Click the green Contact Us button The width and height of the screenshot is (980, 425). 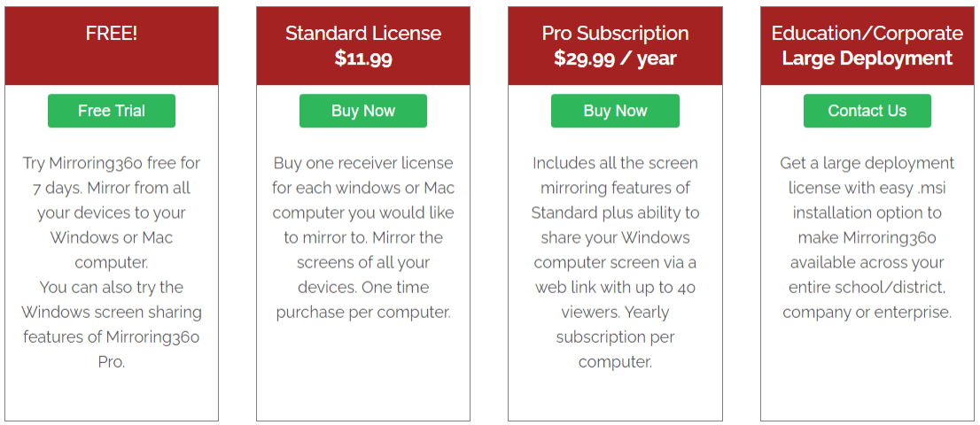867,111
